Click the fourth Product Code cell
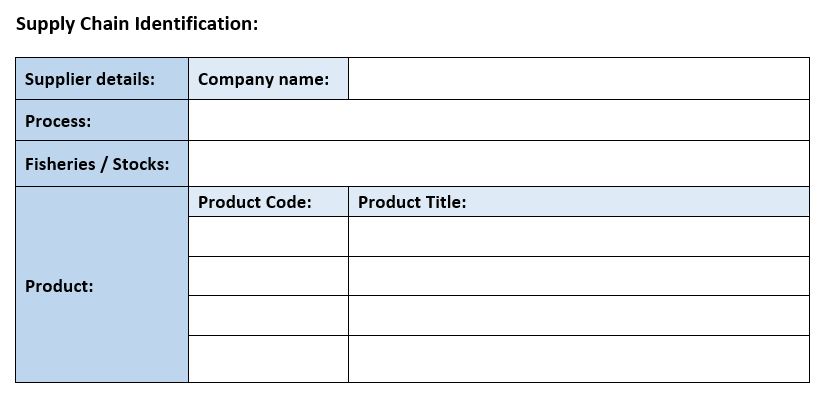 coord(268,359)
